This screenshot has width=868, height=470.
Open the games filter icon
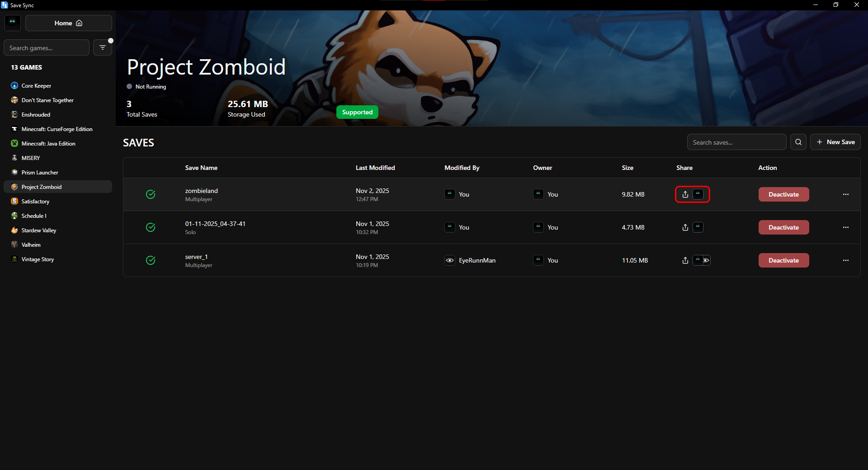pyautogui.click(x=103, y=47)
